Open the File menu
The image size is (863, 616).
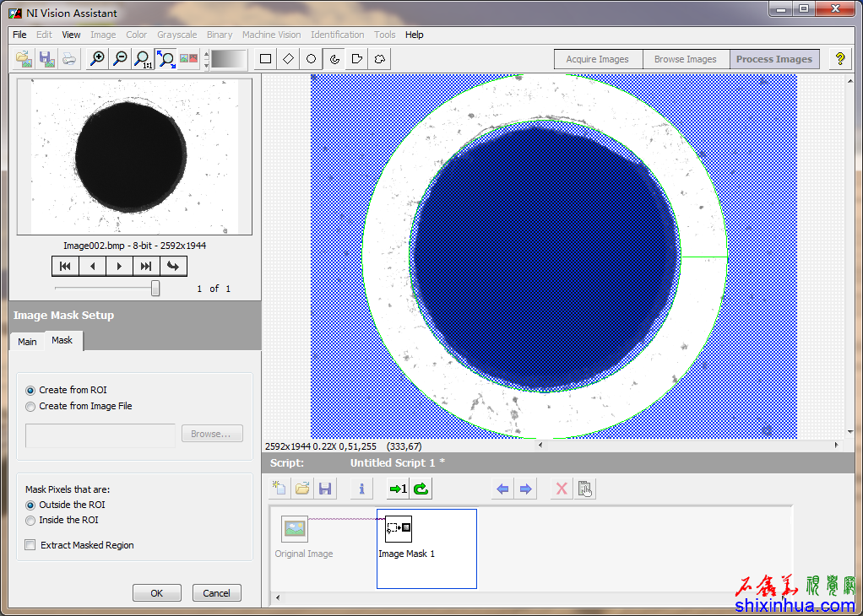pyautogui.click(x=19, y=35)
